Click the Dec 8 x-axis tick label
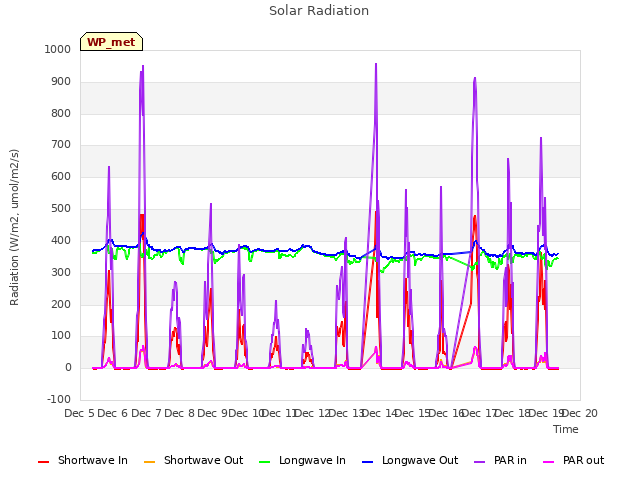 (180, 413)
